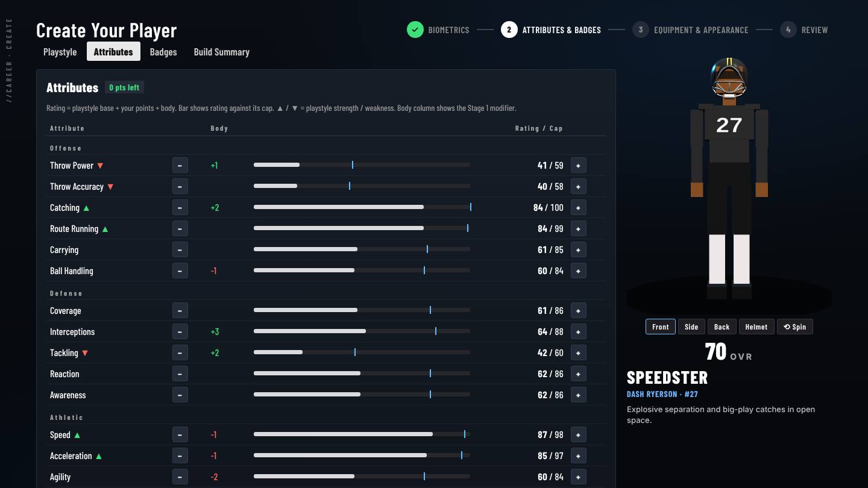Take a point off Tackling
Viewport: 868px width, 488px height.
[x=180, y=352]
